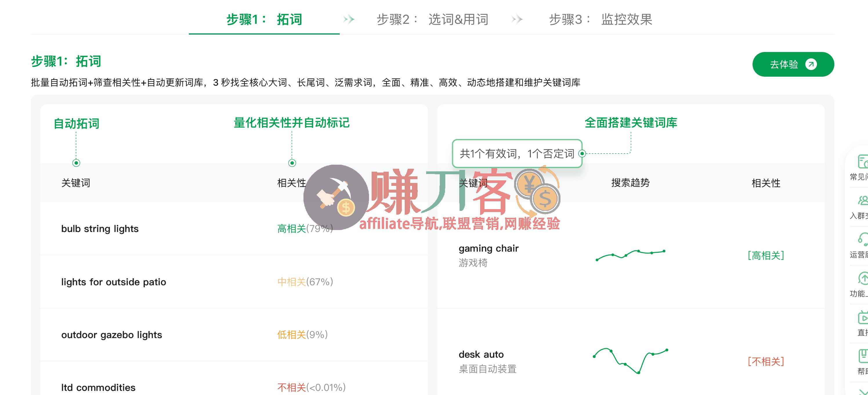Image resolution: width=868 pixels, height=395 pixels.
Task: Select the desk auto keyword row
Action: click(x=631, y=352)
